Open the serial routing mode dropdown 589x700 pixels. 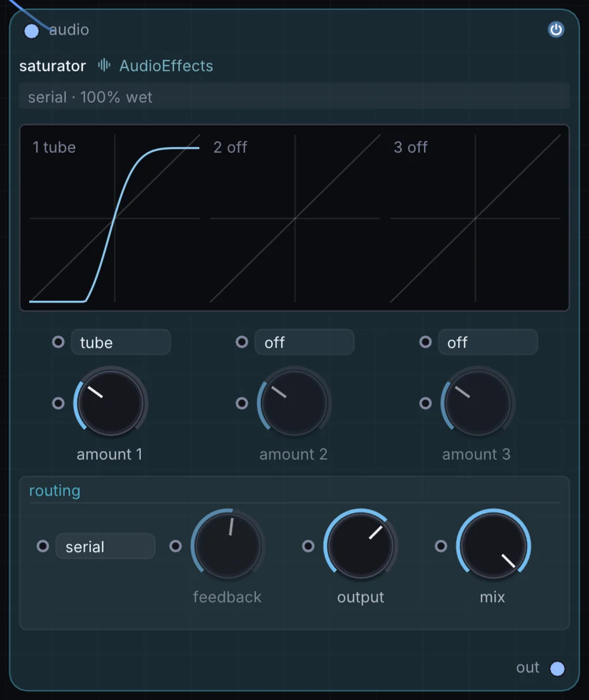pos(106,547)
